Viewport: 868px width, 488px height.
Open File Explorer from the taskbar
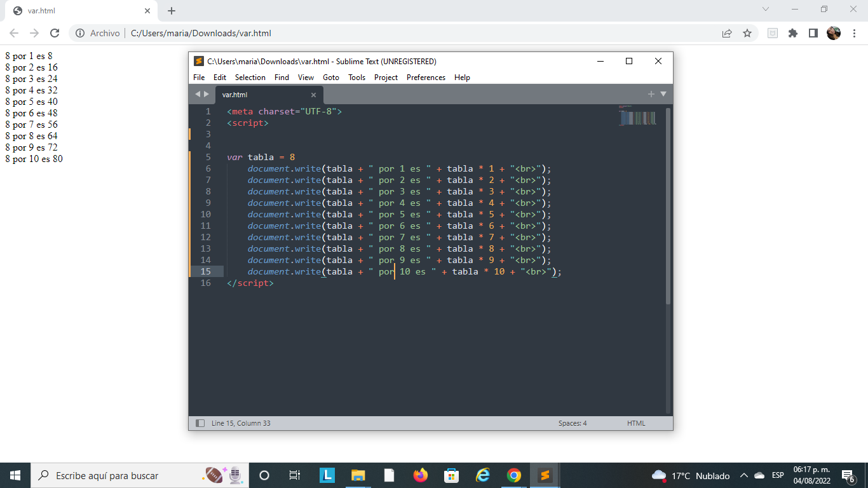358,475
